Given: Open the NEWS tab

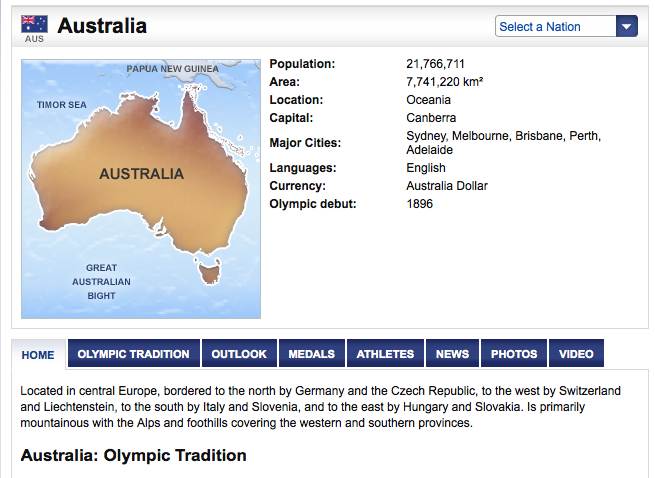Looking at the screenshot, I should pyautogui.click(x=452, y=354).
